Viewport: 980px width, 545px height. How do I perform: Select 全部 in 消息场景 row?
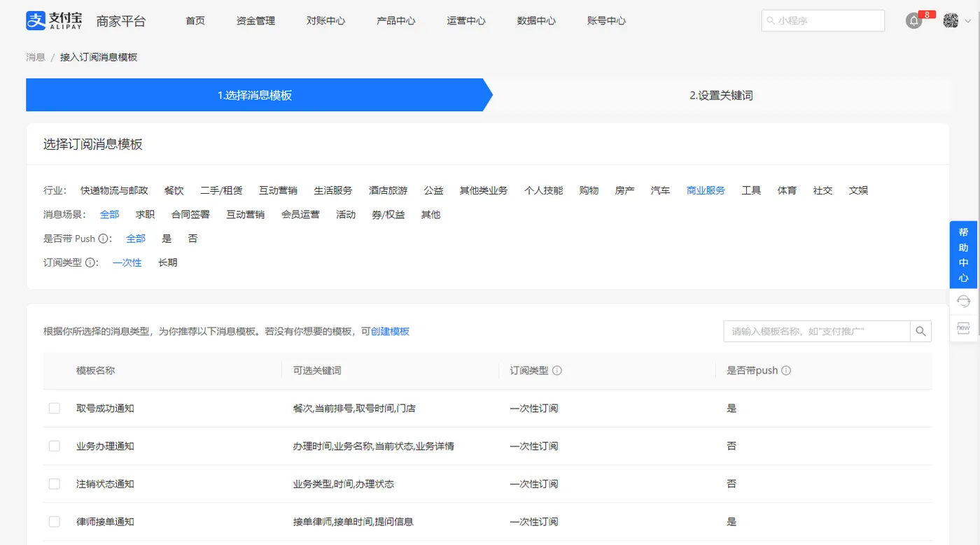pos(110,215)
